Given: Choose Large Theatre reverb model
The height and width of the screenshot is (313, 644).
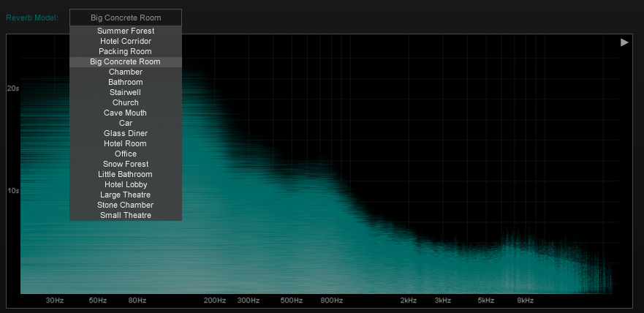Looking at the screenshot, I should pos(125,195).
